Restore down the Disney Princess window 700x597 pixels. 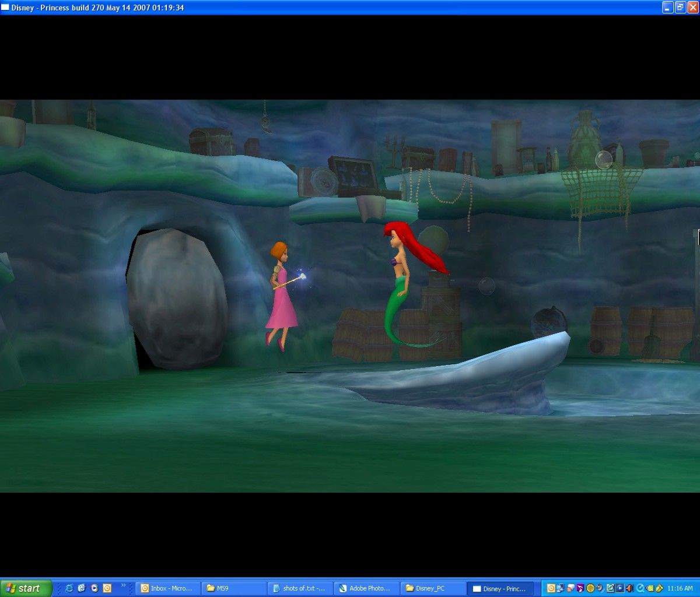680,8
